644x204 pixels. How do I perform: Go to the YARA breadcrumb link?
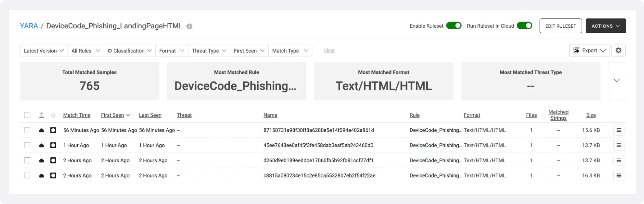(29, 26)
